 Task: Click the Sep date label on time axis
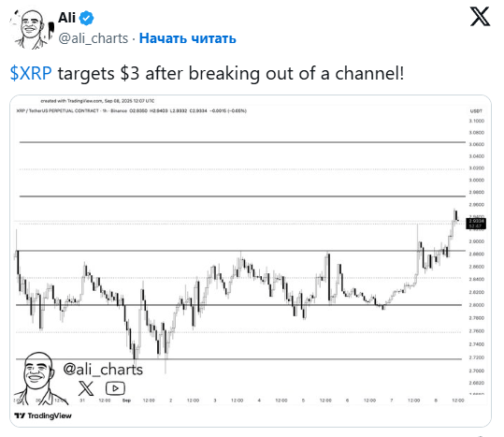(126, 401)
